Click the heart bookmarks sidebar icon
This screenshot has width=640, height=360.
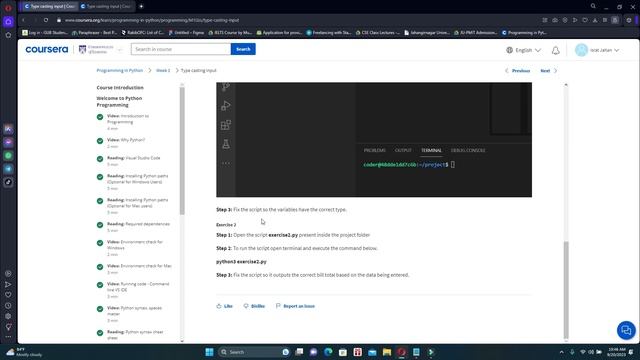coord(8,295)
